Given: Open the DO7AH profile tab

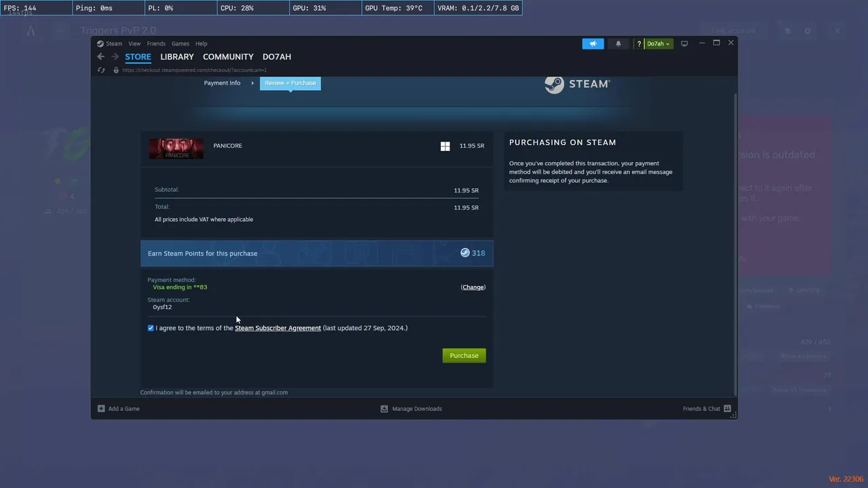Looking at the screenshot, I should [x=277, y=57].
